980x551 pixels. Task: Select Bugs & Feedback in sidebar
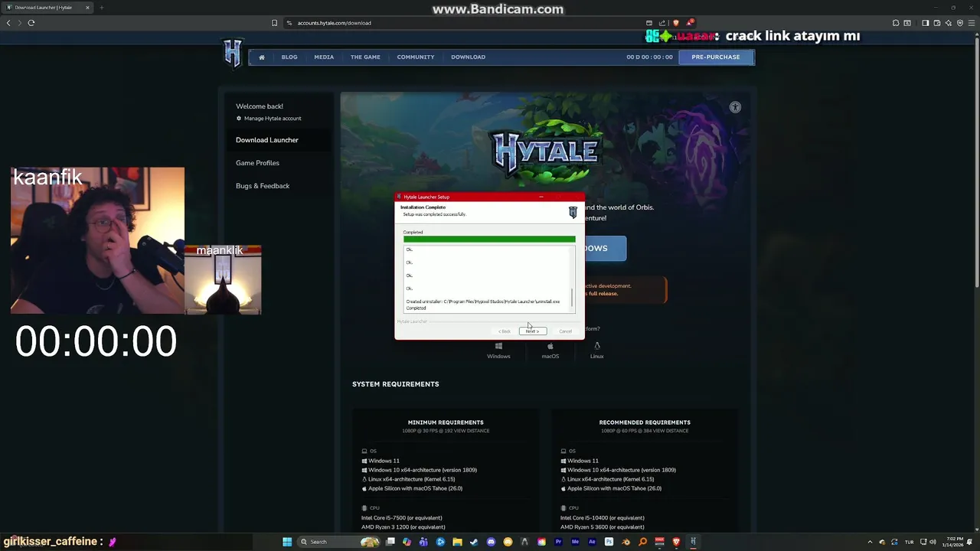pyautogui.click(x=263, y=186)
